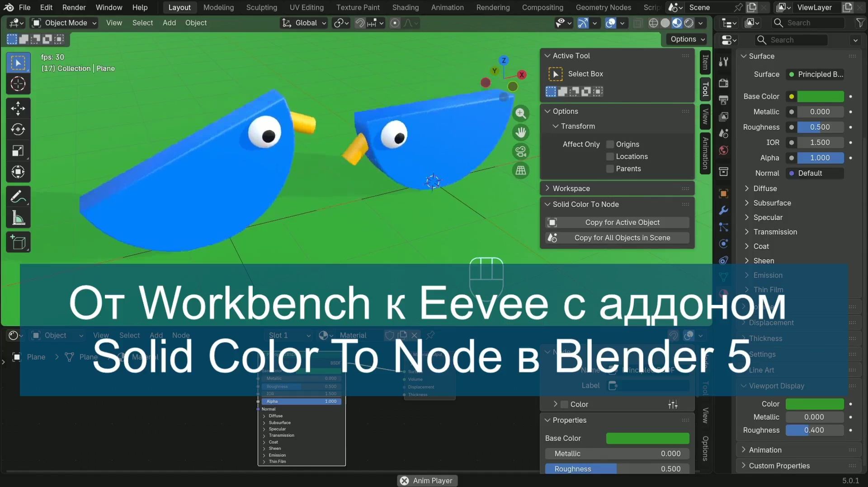Open the viewport Add menu
Screen dimensions: 868x487
coord(169,23)
